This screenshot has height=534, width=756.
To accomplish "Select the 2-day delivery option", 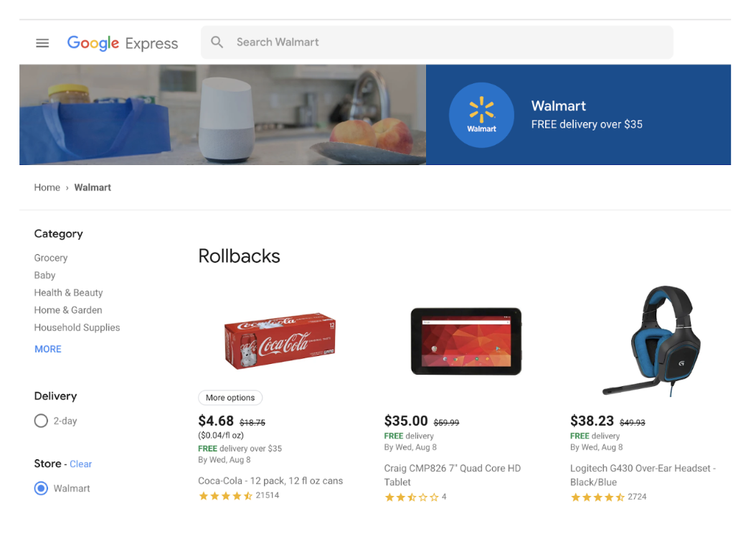I will coord(41,421).
